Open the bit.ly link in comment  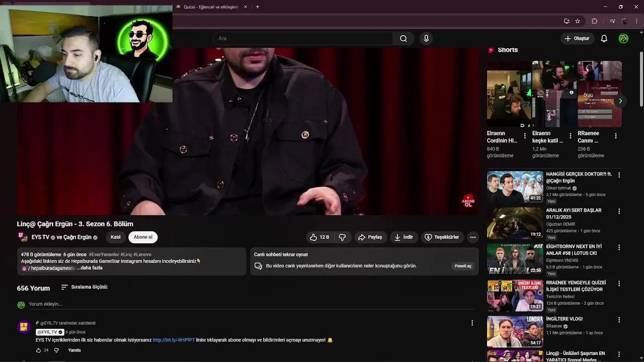[x=174, y=340]
